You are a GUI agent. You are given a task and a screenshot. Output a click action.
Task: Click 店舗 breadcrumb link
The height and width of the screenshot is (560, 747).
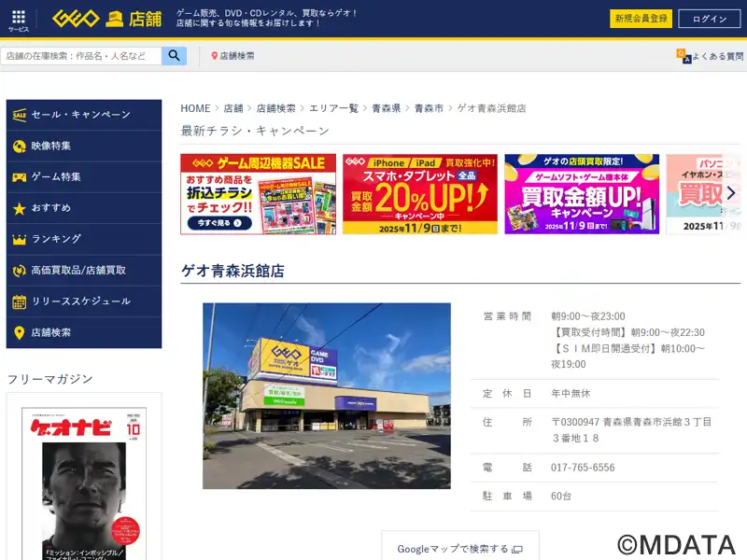tap(233, 108)
